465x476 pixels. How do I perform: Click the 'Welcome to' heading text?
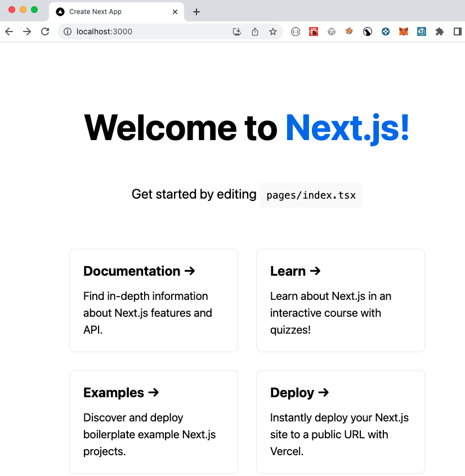[x=181, y=128]
